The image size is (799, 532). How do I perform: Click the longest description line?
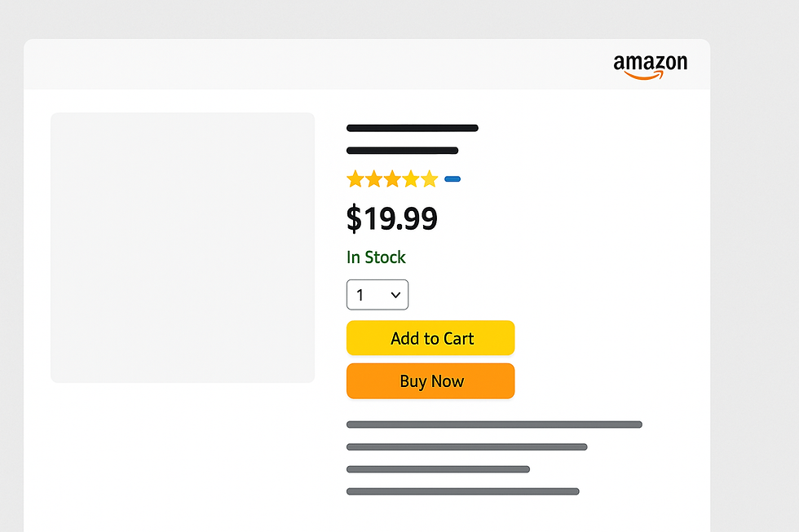coord(494,424)
